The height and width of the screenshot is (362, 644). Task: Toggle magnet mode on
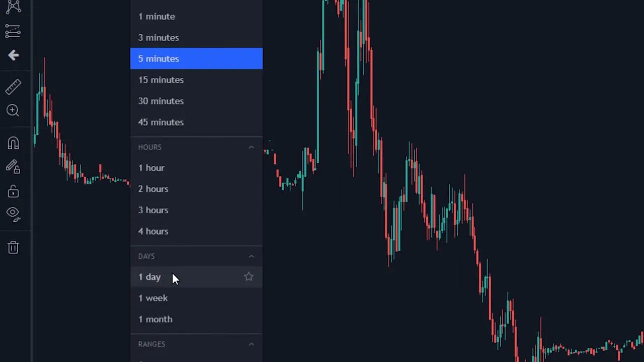tap(13, 143)
